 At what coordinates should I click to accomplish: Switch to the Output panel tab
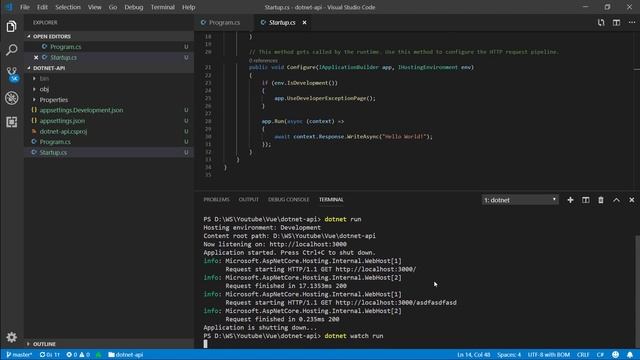(x=249, y=200)
